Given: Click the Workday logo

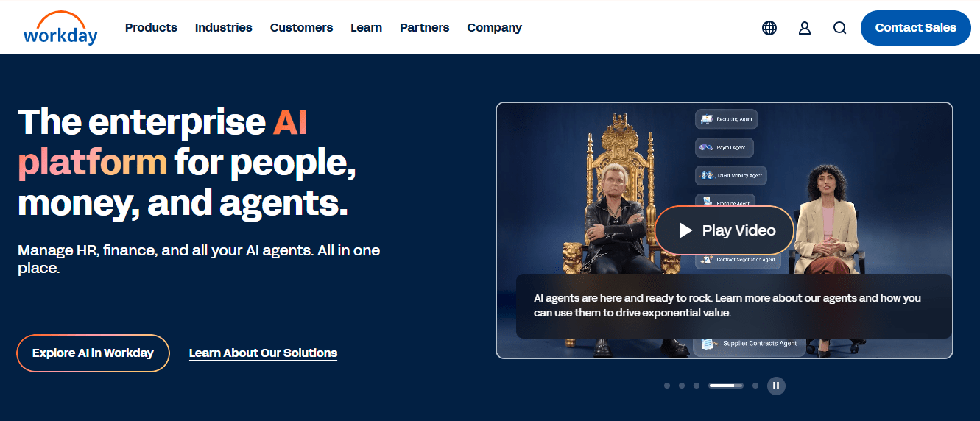Looking at the screenshot, I should click(x=60, y=28).
